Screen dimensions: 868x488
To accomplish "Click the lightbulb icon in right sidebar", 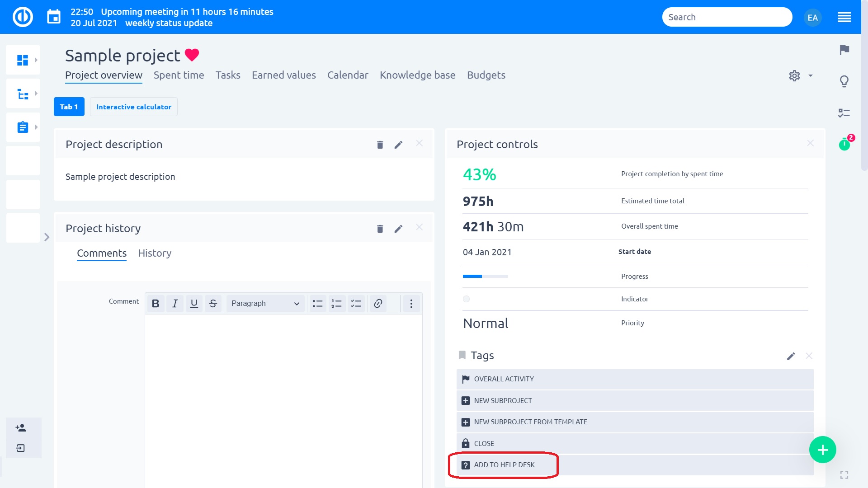I will [x=844, y=81].
